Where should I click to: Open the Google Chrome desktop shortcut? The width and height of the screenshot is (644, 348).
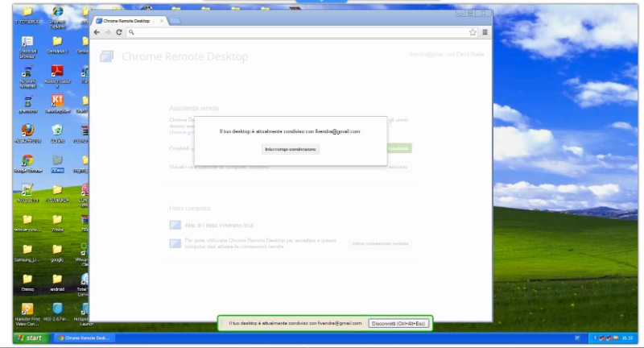tap(27, 161)
